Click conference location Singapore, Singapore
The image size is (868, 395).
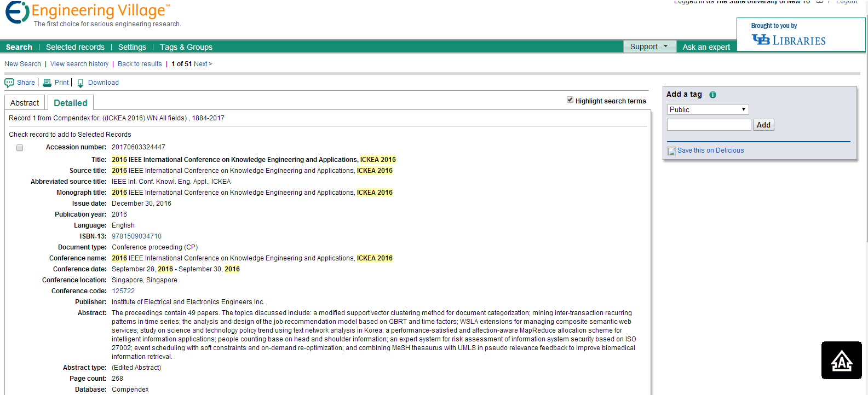coord(145,280)
